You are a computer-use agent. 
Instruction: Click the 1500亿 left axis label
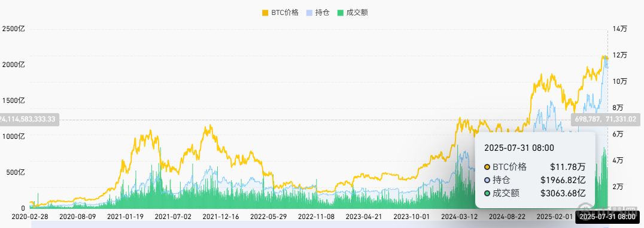14,101
